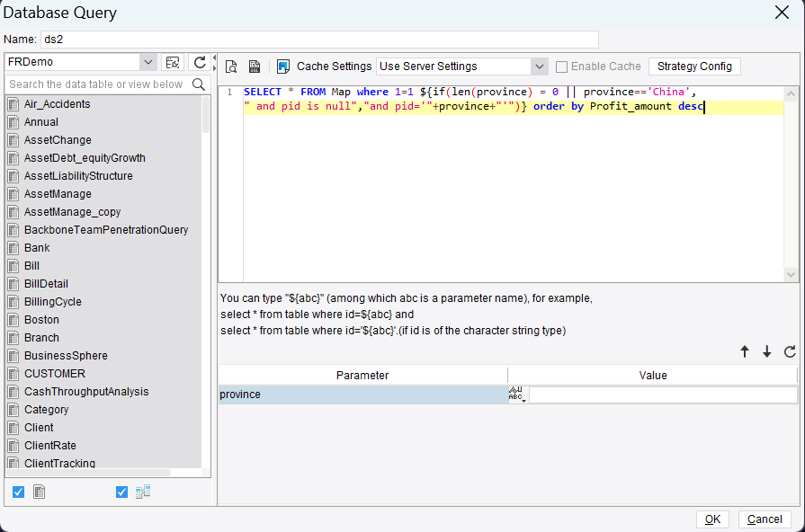Viewport: 805px width, 532px height.
Task: Click the Air_Accidents table icon
Action: point(13,104)
